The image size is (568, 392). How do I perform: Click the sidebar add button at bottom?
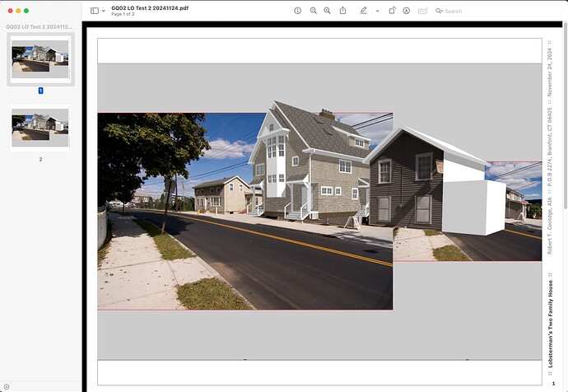[x=7, y=387]
